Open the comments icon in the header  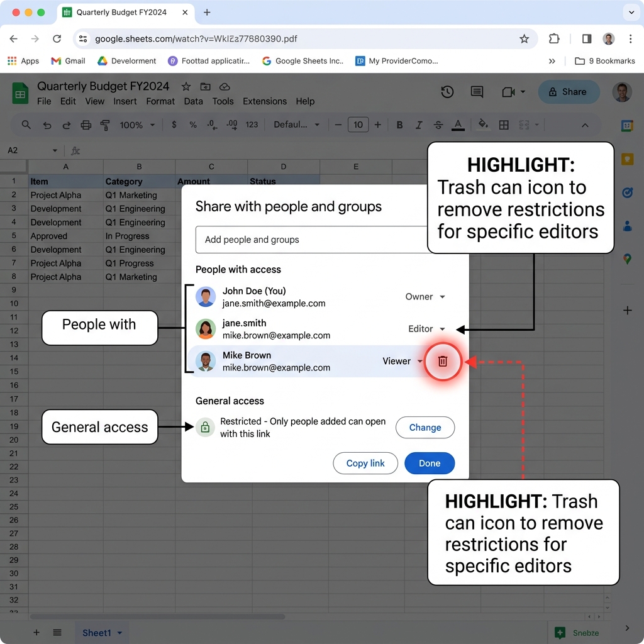[x=477, y=92]
